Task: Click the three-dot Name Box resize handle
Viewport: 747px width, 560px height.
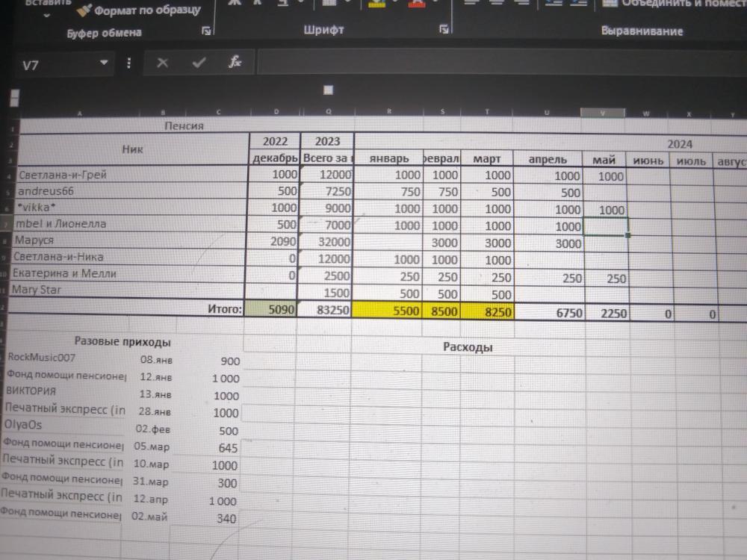Action: [x=129, y=63]
